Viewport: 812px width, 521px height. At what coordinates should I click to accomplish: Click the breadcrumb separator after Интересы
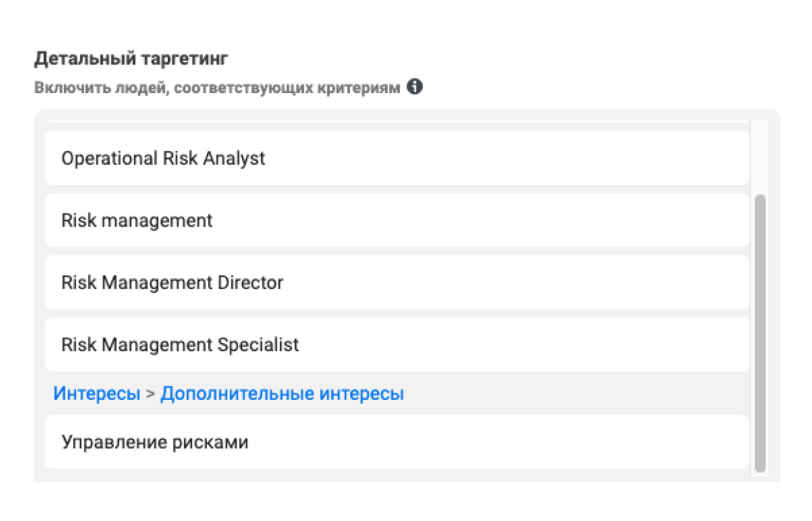click(x=150, y=394)
